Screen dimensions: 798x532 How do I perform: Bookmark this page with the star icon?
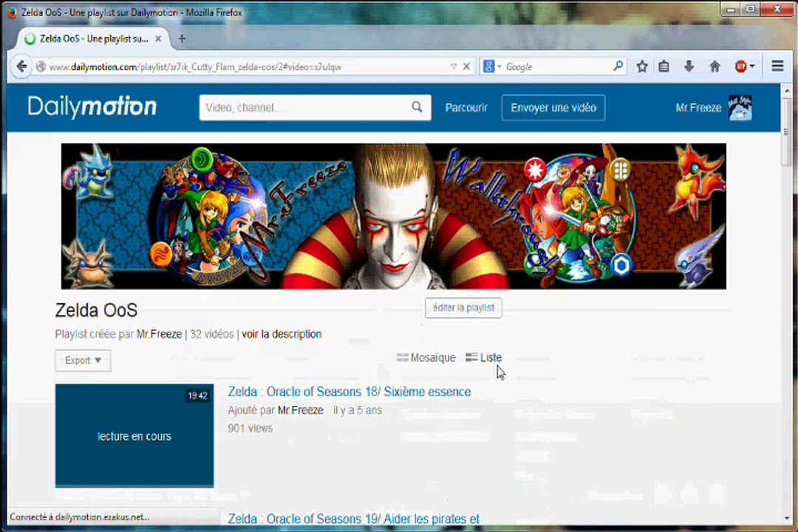642,66
